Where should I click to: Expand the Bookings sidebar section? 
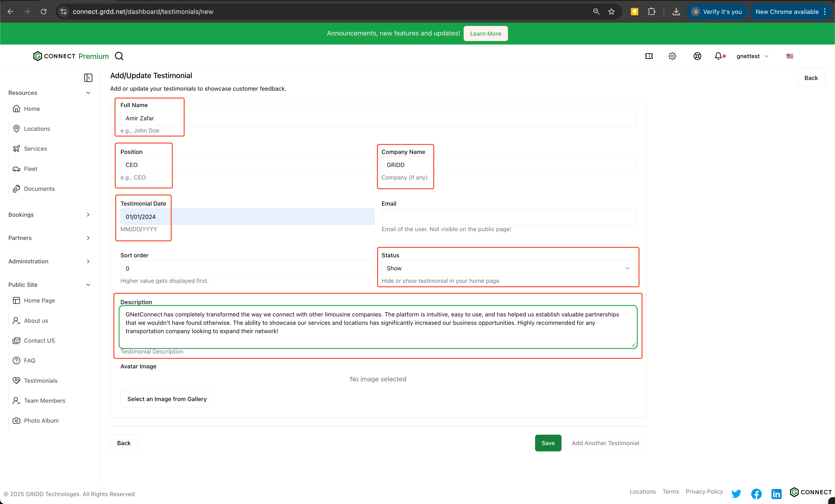tap(49, 215)
